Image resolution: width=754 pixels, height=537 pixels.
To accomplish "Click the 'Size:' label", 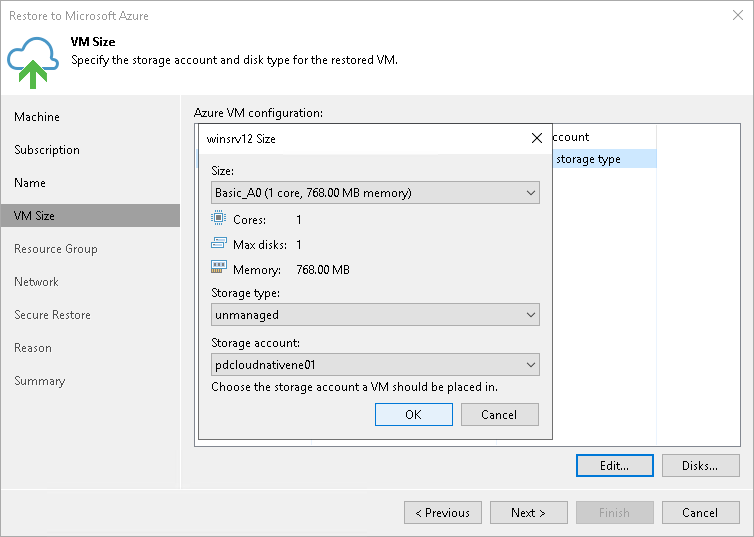I will [223, 171].
